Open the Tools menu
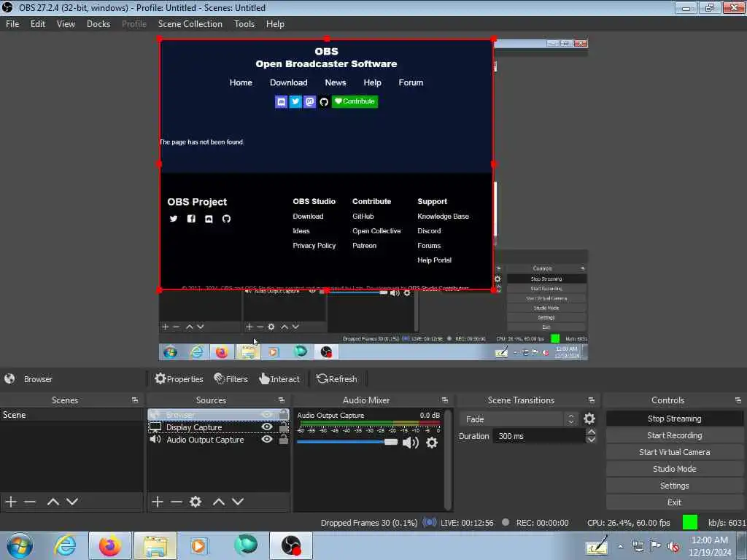747x560 pixels. 244,24
